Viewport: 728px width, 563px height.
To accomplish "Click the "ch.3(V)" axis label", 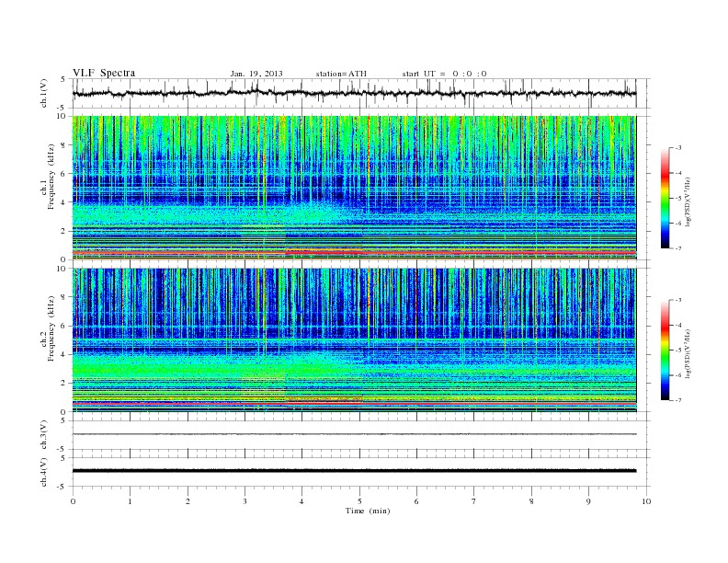I will [x=44, y=435].
